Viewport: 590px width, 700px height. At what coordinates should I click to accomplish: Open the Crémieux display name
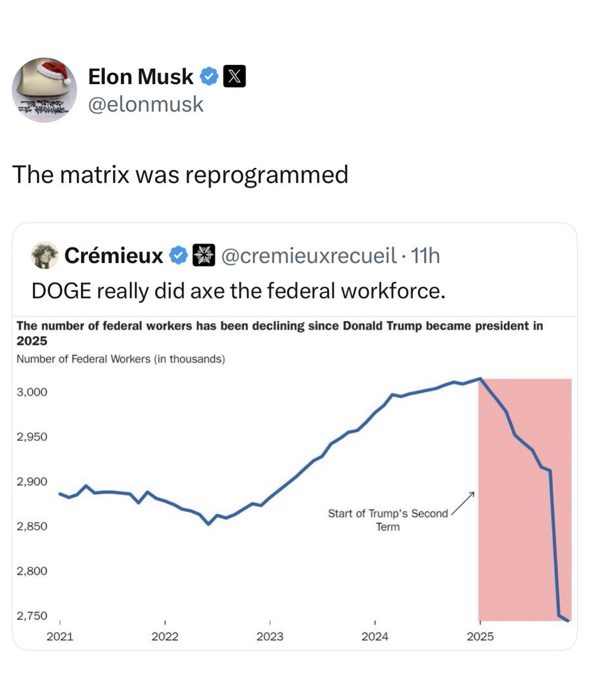pos(113,256)
